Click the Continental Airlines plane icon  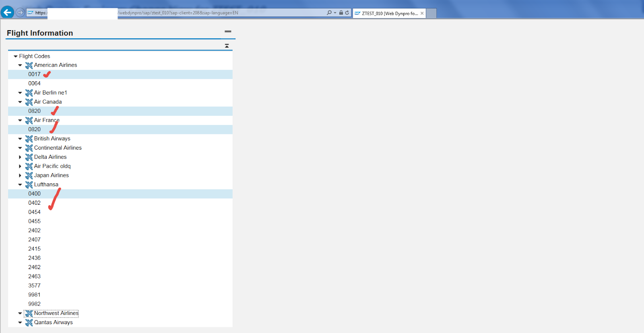(x=29, y=148)
